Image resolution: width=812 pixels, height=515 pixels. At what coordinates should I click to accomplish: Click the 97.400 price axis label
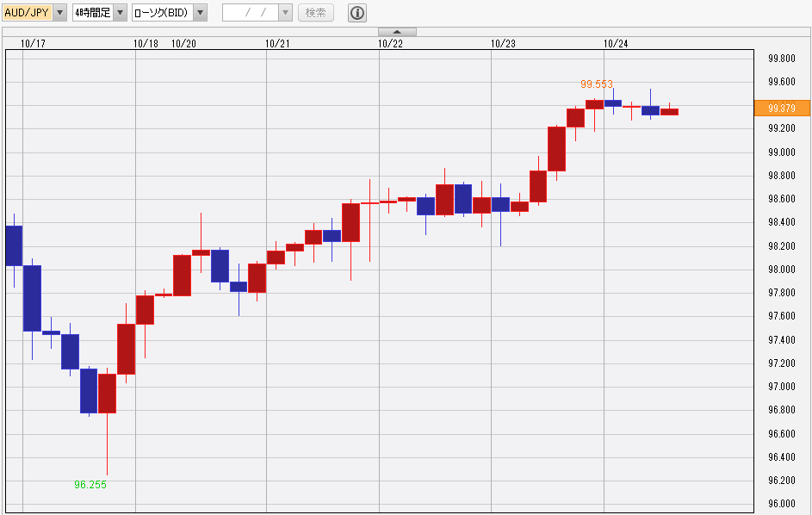[x=782, y=340]
